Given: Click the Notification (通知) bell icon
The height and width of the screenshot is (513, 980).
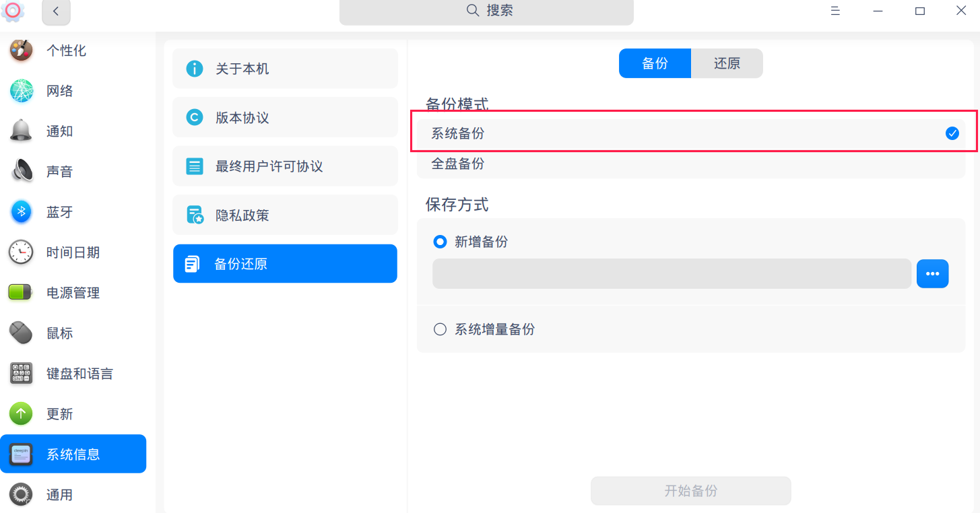Looking at the screenshot, I should pos(22,131).
